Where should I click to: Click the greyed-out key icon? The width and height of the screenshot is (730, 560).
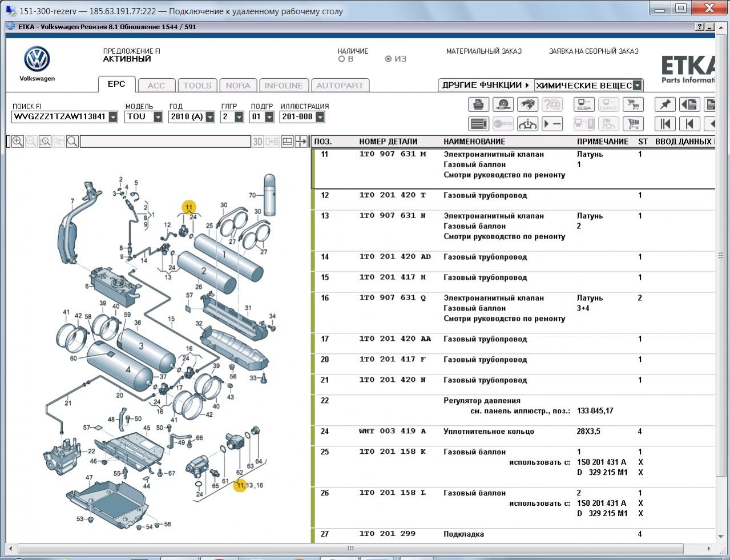(x=503, y=123)
